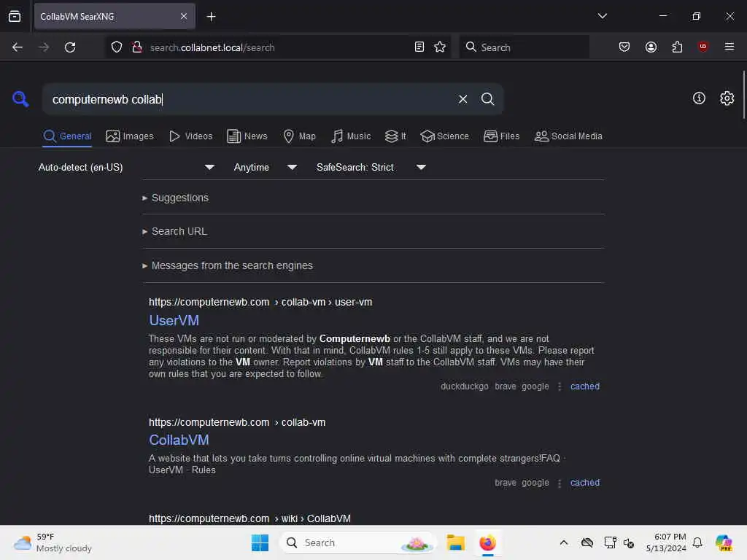Viewport: 747px width, 560px height.
Task: Reload the page
Action: tap(70, 47)
